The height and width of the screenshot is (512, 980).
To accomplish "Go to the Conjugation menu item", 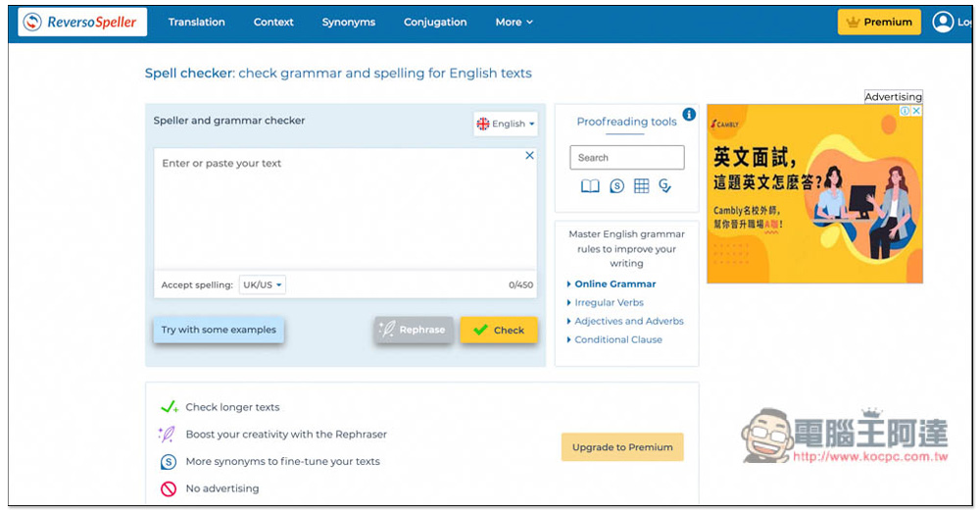I will click(x=435, y=23).
